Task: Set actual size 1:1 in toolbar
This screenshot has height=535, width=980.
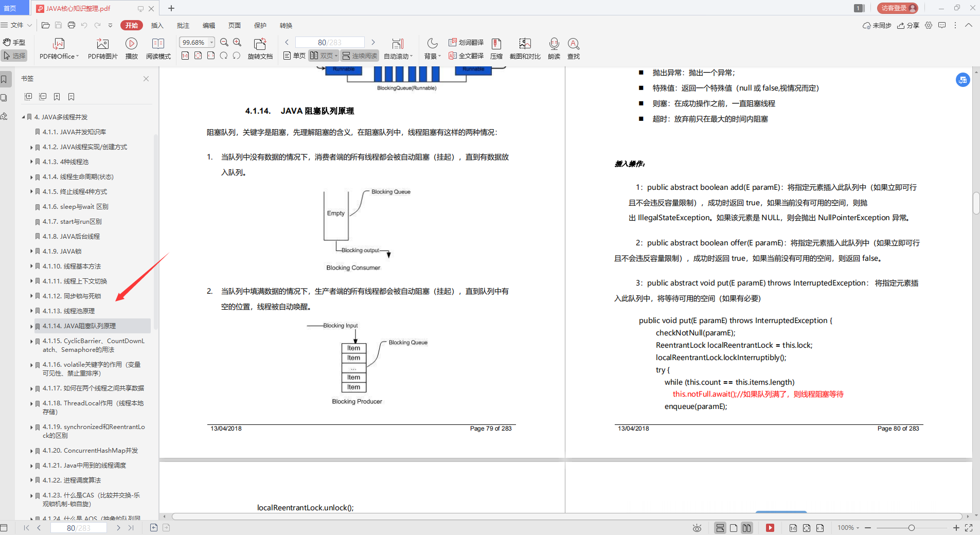Action: [x=185, y=56]
